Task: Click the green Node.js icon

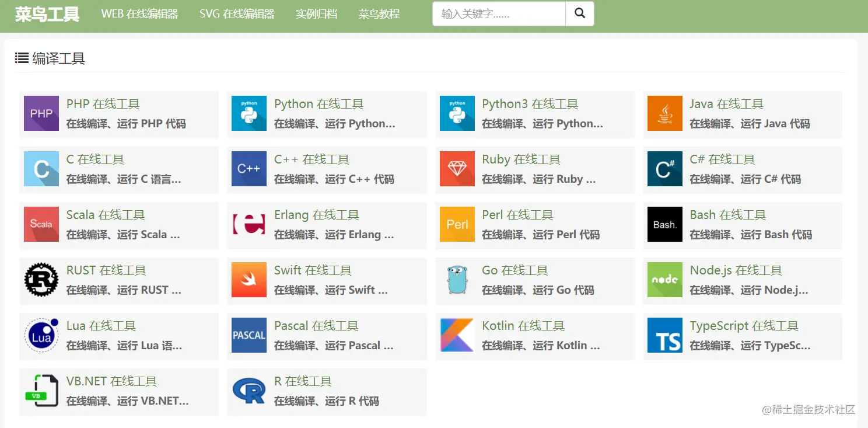Action: 665,280
